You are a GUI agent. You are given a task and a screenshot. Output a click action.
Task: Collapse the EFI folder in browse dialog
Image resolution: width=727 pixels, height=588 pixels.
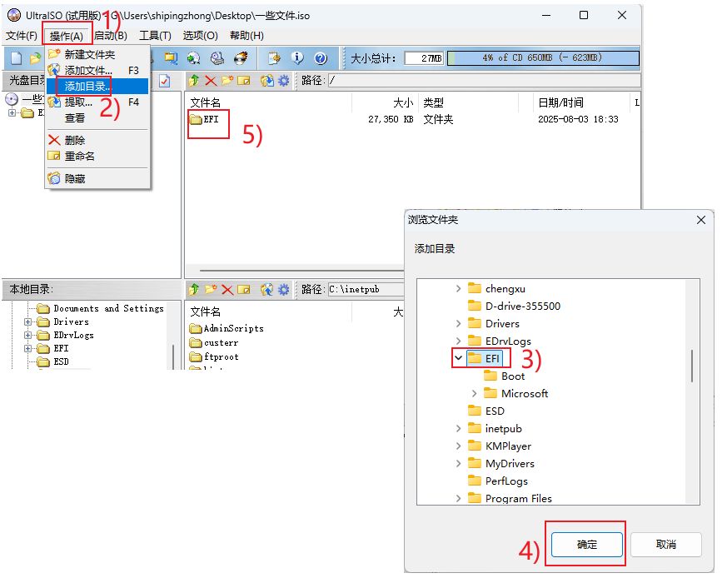(x=458, y=358)
